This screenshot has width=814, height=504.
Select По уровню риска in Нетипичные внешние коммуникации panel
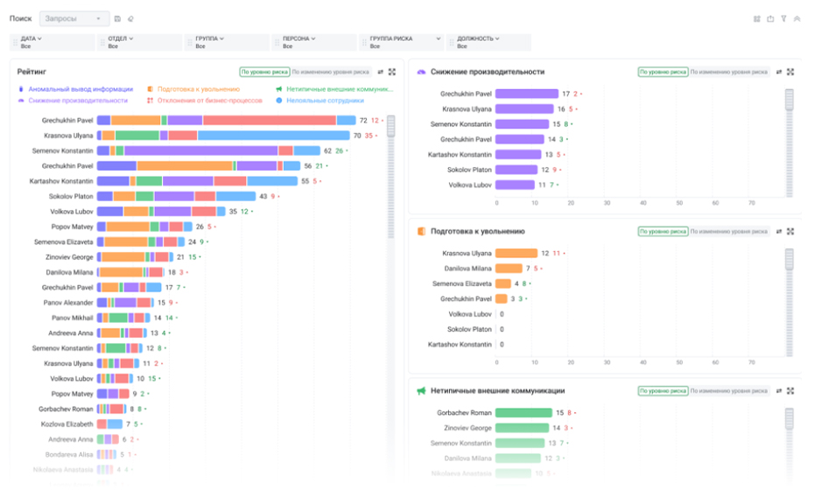click(x=663, y=391)
